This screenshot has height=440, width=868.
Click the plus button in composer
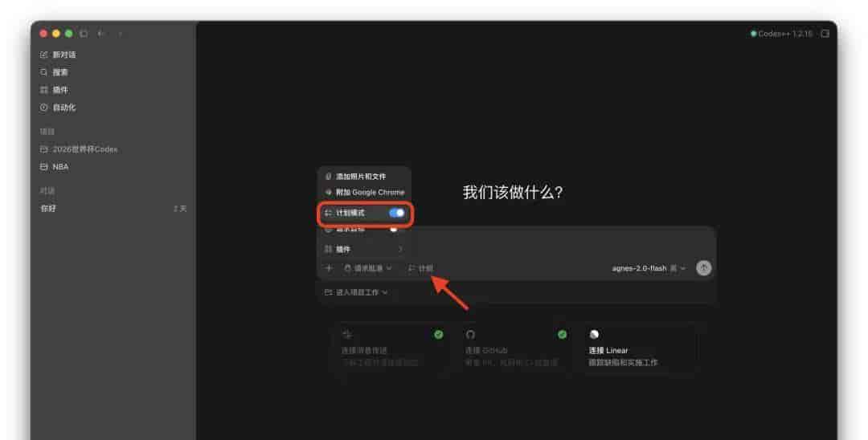click(x=329, y=268)
